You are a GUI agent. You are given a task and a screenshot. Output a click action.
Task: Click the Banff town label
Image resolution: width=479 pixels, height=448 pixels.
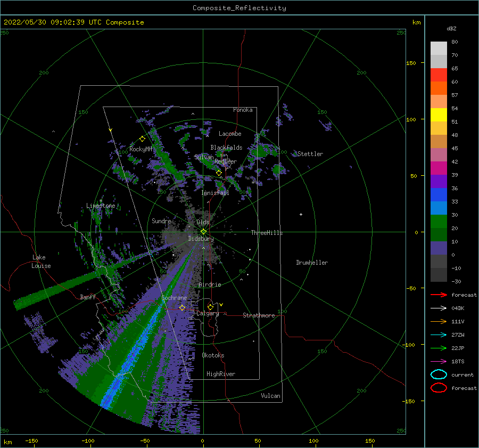pyautogui.click(x=88, y=297)
